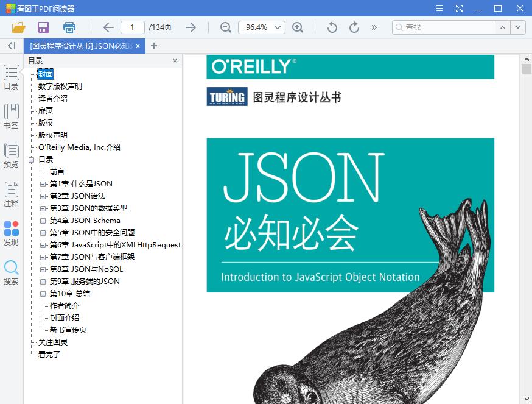The height and width of the screenshot is (404, 532).
Task: Find the next search match with the down arrow
Action: [518, 27]
